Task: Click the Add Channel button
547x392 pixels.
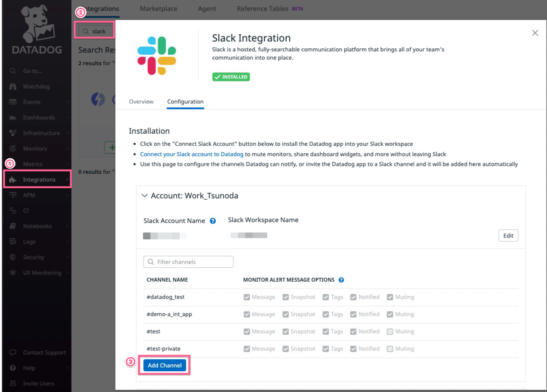Action: pos(164,365)
